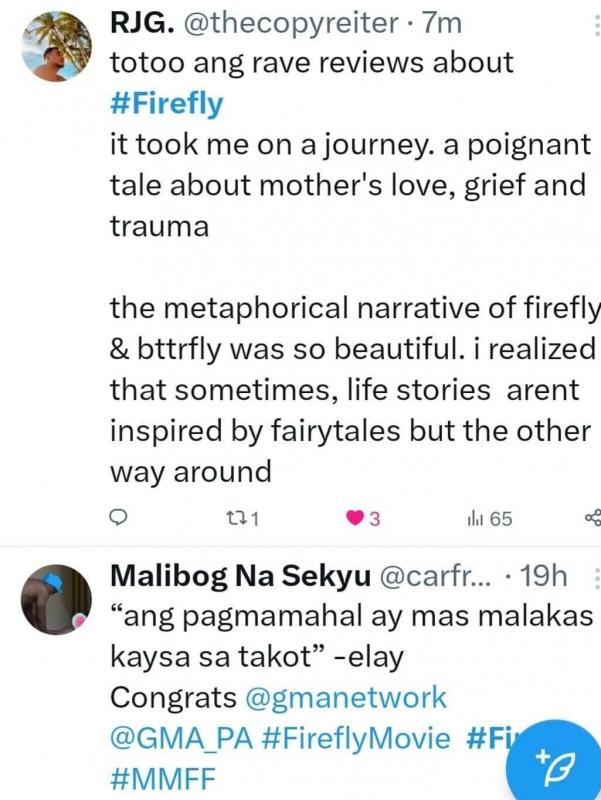Tap Malibog Na Sekyu's avatar
The height and width of the screenshot is (800, 601).
tap(56, 598)
